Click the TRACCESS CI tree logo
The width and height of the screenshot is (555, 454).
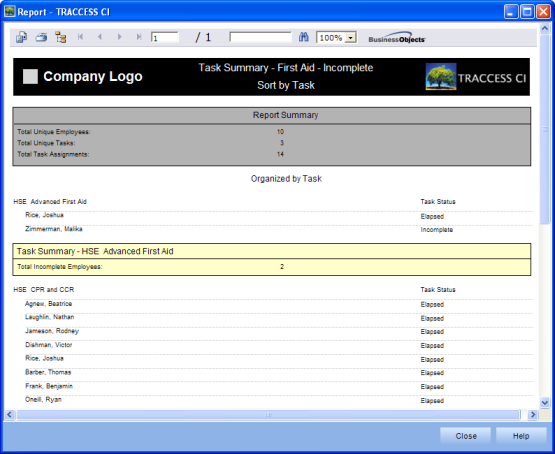point(441,77)
